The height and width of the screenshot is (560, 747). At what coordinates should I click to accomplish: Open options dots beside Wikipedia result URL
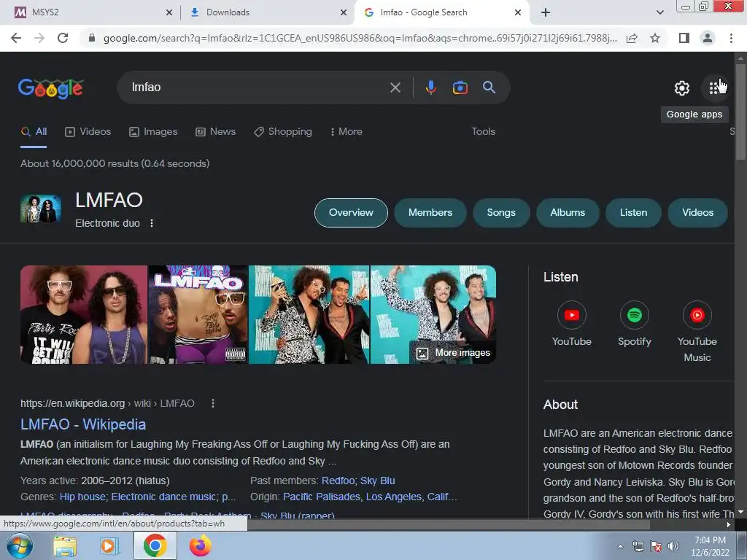[x=212, y=403]
